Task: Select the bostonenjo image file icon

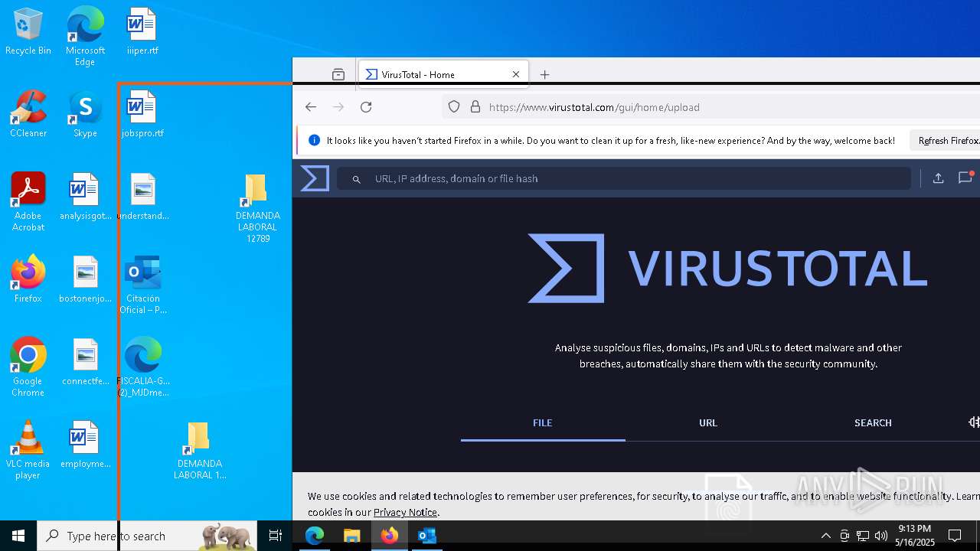Action: pyautogui.click(x=85, y=279)
